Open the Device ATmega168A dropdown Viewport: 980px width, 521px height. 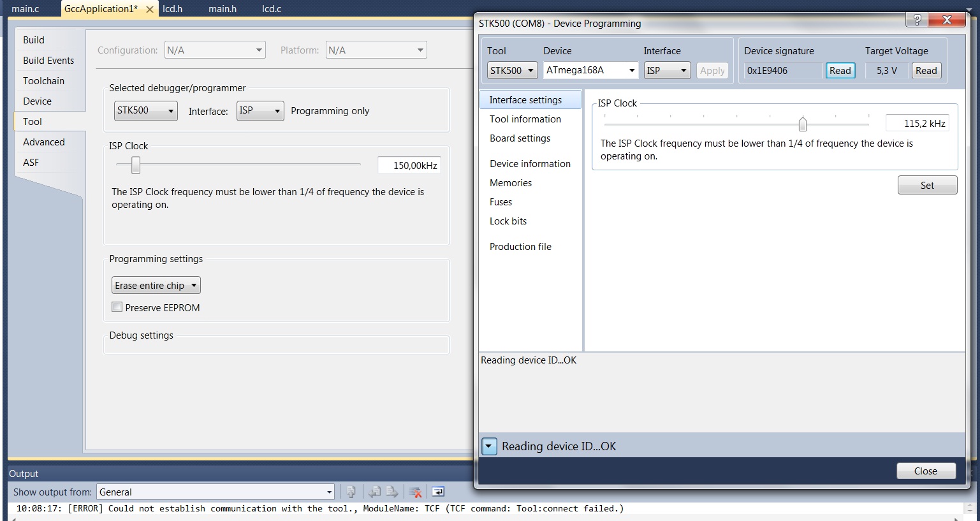click(590, 70)
